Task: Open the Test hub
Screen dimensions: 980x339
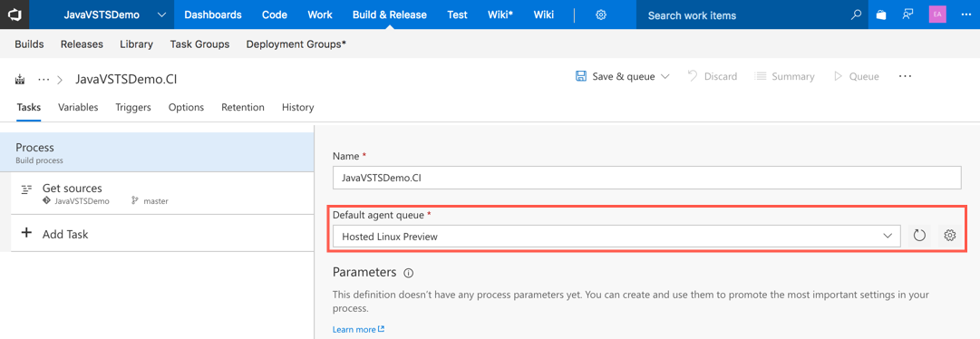Action: (x=458, y=15)
